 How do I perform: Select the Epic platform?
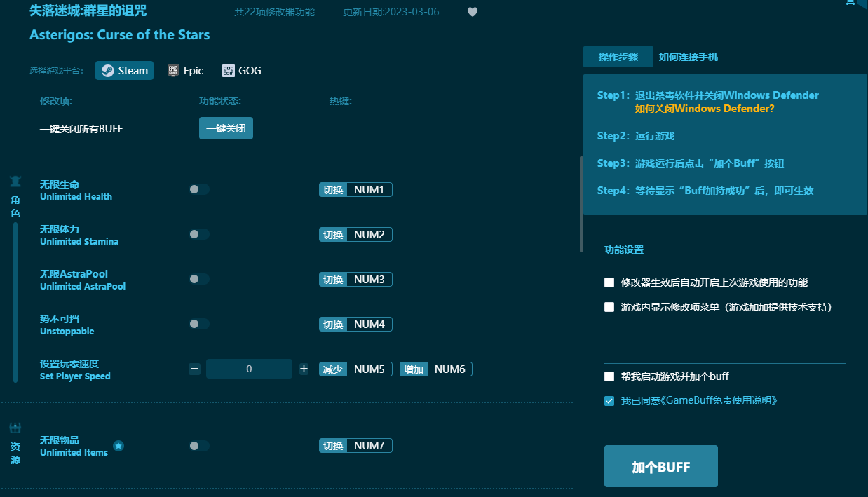(186, 70)
